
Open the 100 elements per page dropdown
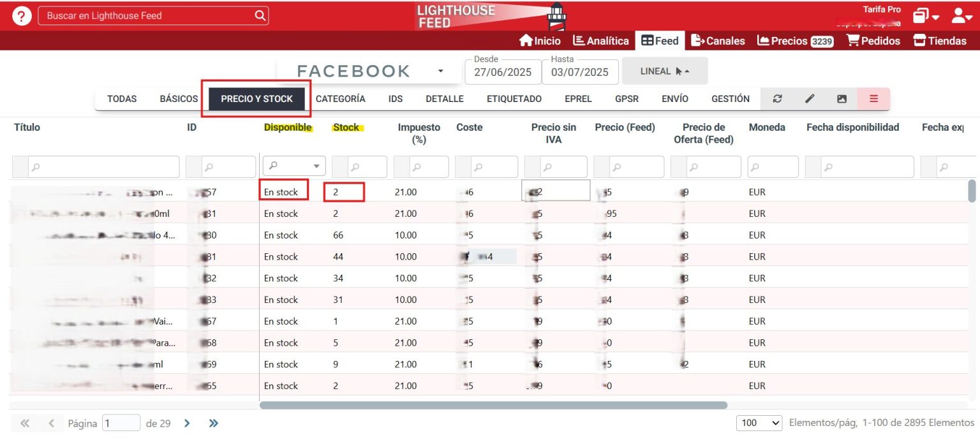[x=759, y=423]
